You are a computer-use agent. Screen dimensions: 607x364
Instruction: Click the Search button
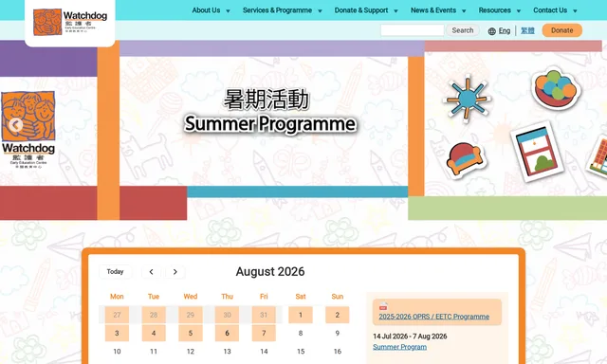tap(463, 30)
